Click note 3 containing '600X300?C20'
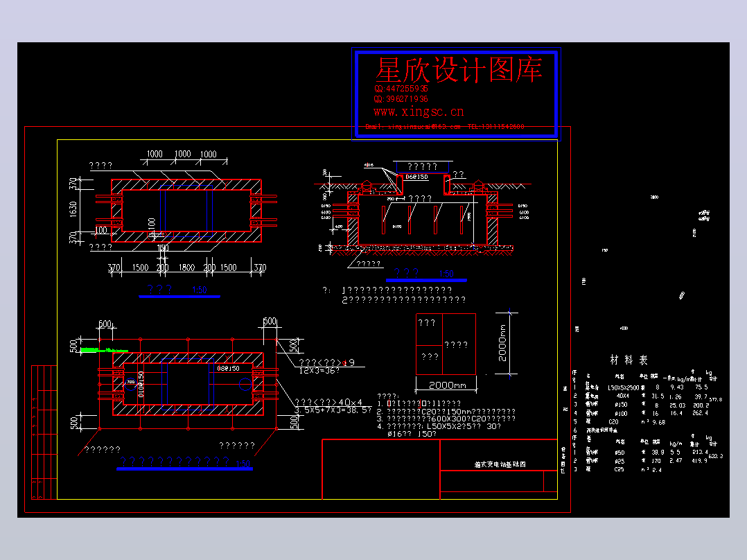The image size is (747, 560). [x=446, y=419]
